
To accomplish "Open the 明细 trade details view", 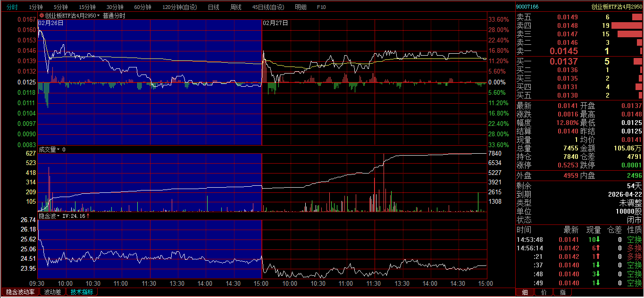I will coord(300,7).
